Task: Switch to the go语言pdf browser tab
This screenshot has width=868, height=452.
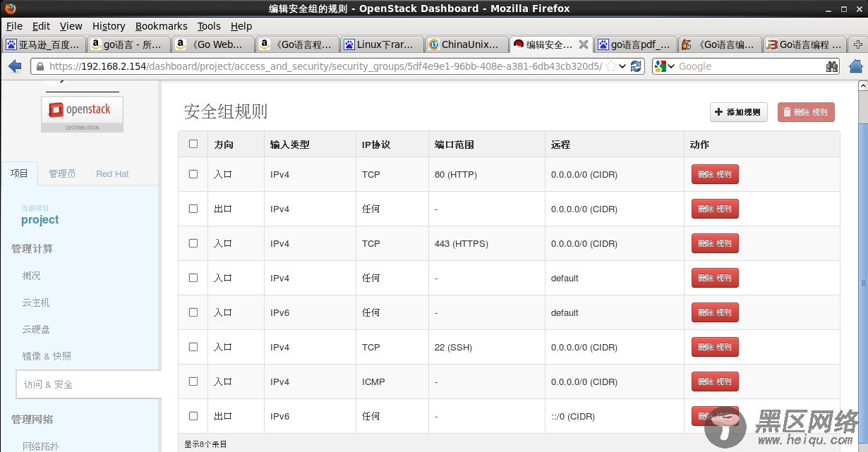Action: pos(636,44)
